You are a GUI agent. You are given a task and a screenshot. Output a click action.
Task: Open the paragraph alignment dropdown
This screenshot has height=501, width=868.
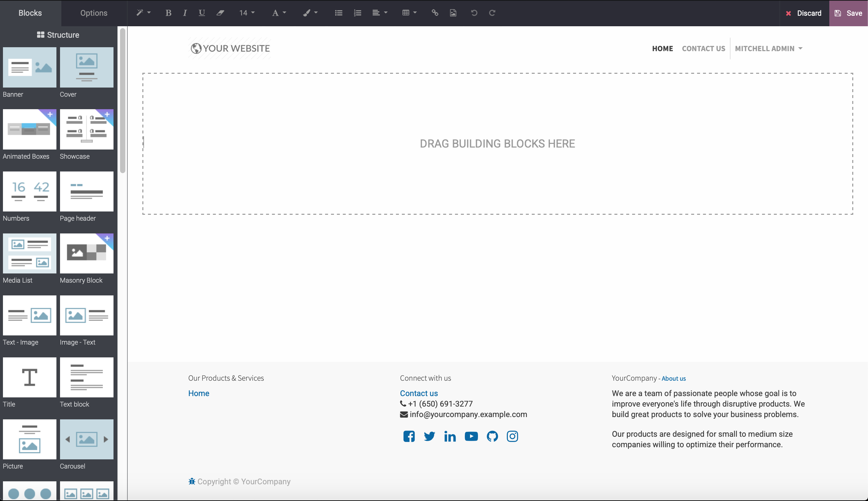(380, 13)
